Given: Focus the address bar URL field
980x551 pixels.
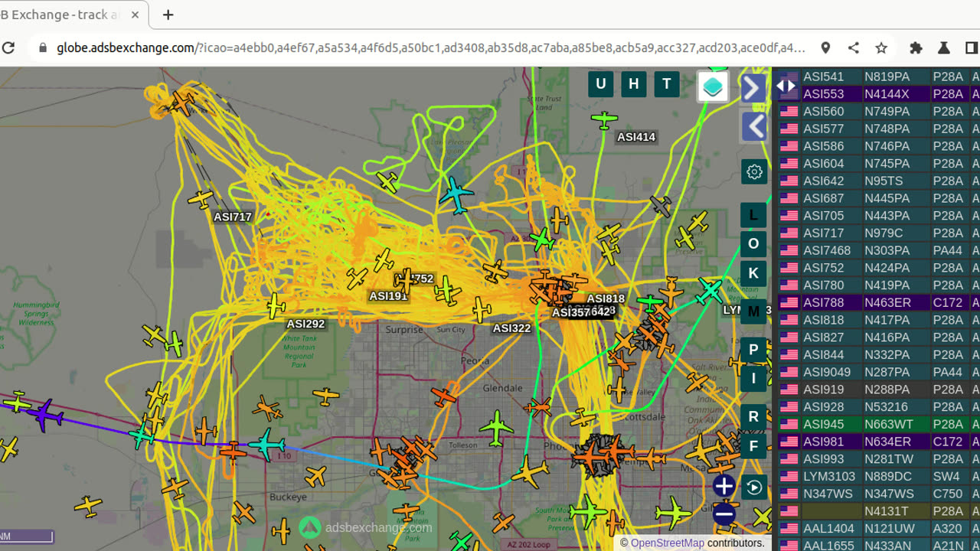Looking at the screenshot, I should 431,47.
